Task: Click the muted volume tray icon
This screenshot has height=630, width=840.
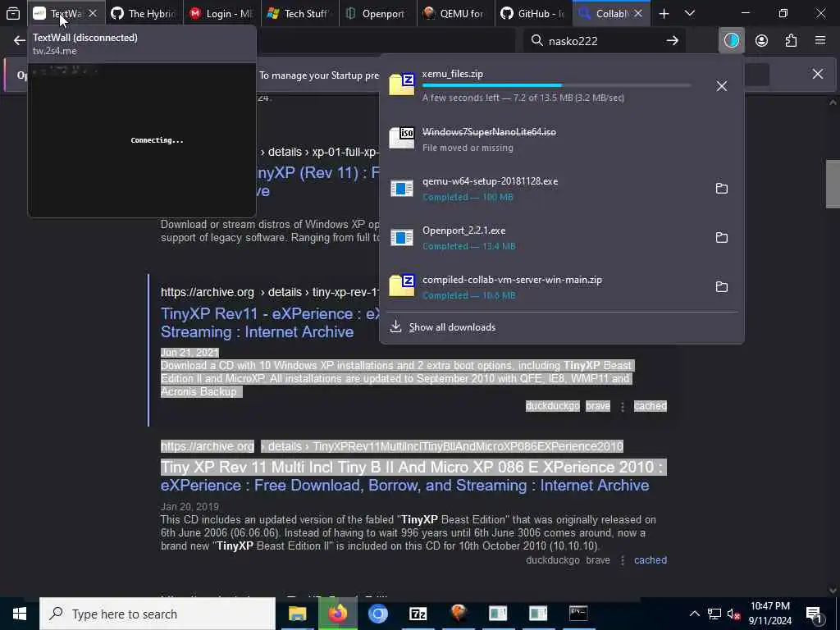Action: pyautogui.click(x=734, y=614)
